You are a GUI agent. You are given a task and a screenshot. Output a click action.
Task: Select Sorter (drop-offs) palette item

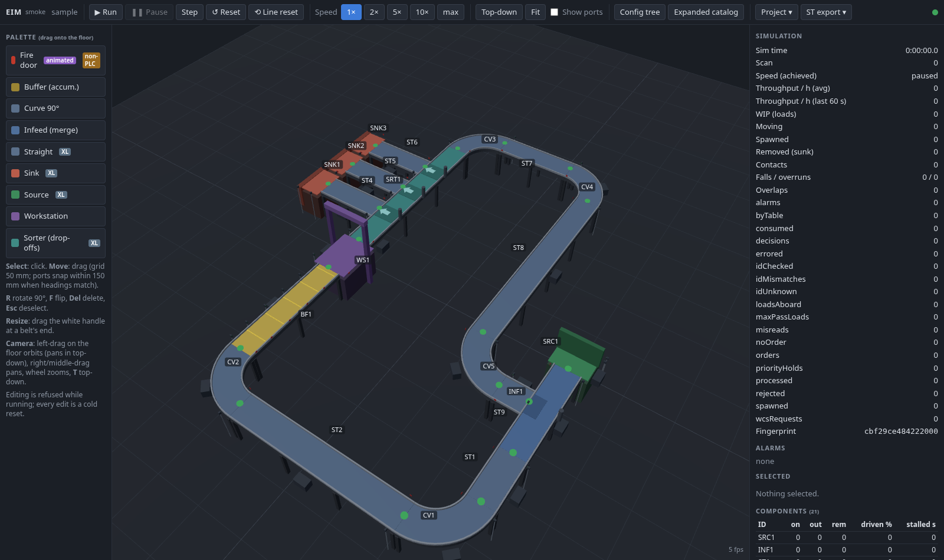(x=55, y=243)
